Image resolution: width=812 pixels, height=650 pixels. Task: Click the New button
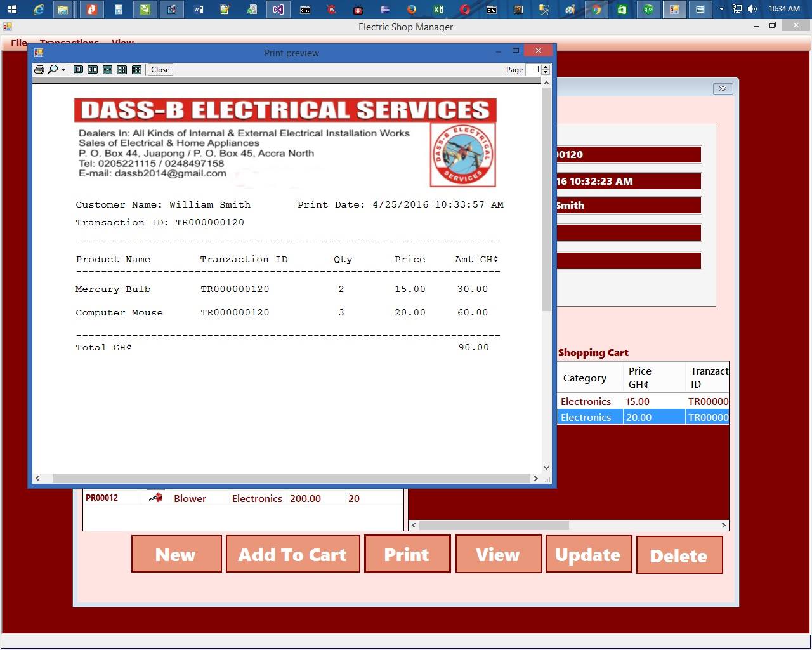click(x=176, y=554)
